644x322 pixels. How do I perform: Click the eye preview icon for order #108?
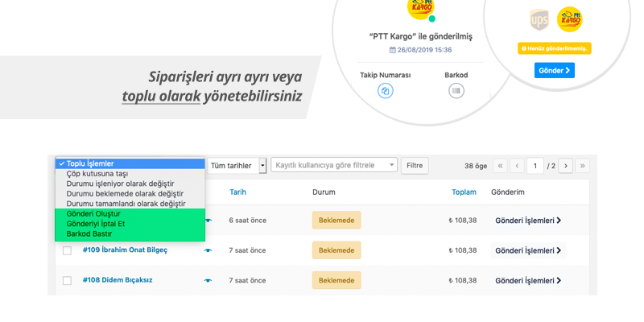pos(208,280)
